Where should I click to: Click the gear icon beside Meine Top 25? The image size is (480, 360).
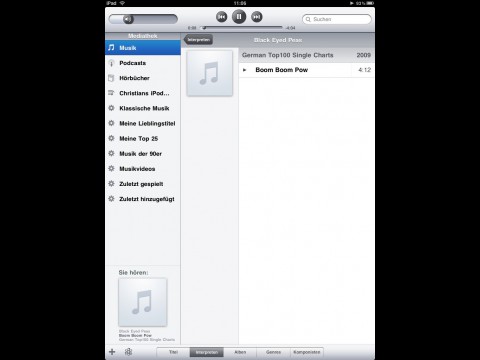[111, 138]
